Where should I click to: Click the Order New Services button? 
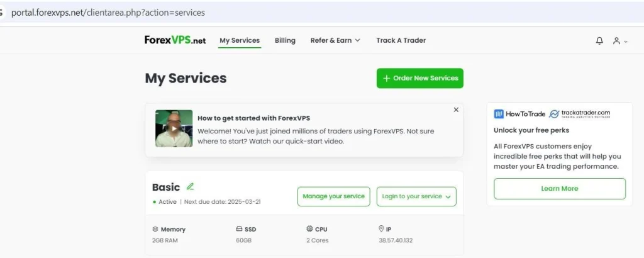tap(419, 78)
